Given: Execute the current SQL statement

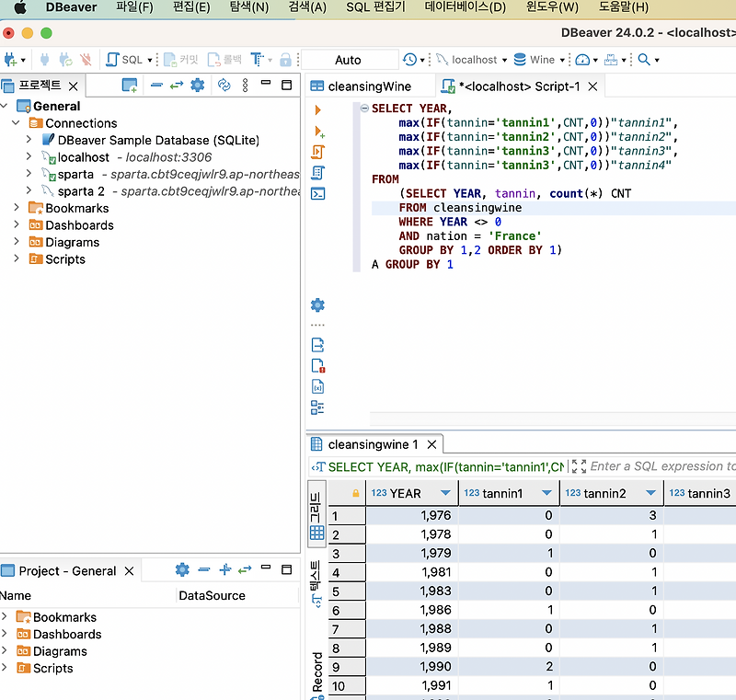Looking at the screenshot, I should point(317,109).
